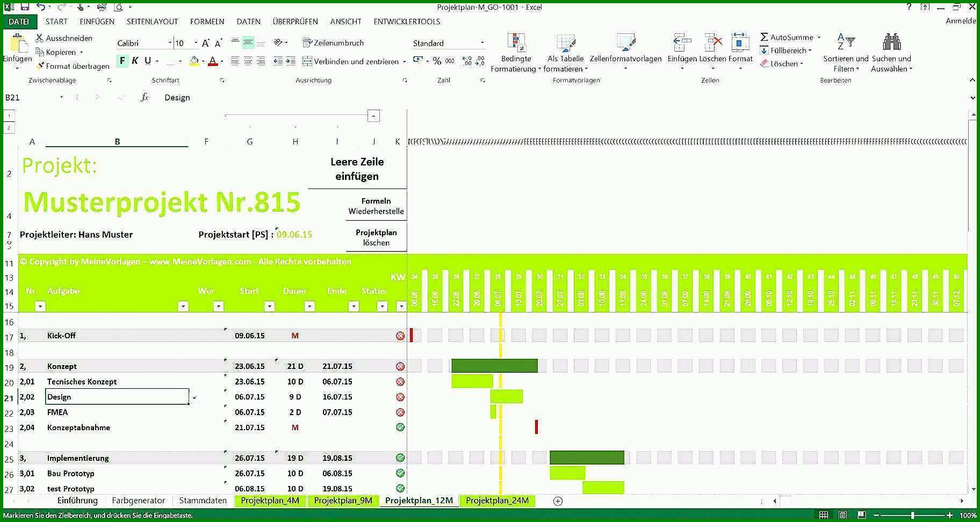Expand the formula bar chevron
The height and width of the screenshot is (522, 980).
[972, 98]
